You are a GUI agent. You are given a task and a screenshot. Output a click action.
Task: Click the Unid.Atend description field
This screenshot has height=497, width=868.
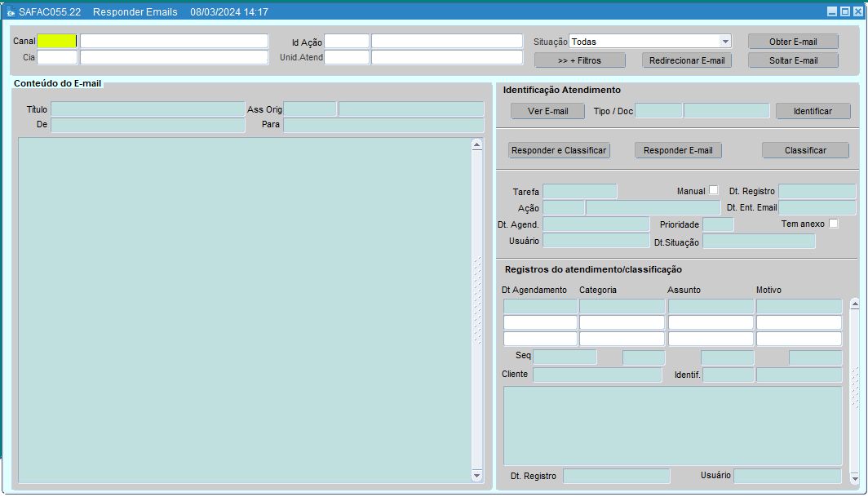coord(447,57)
